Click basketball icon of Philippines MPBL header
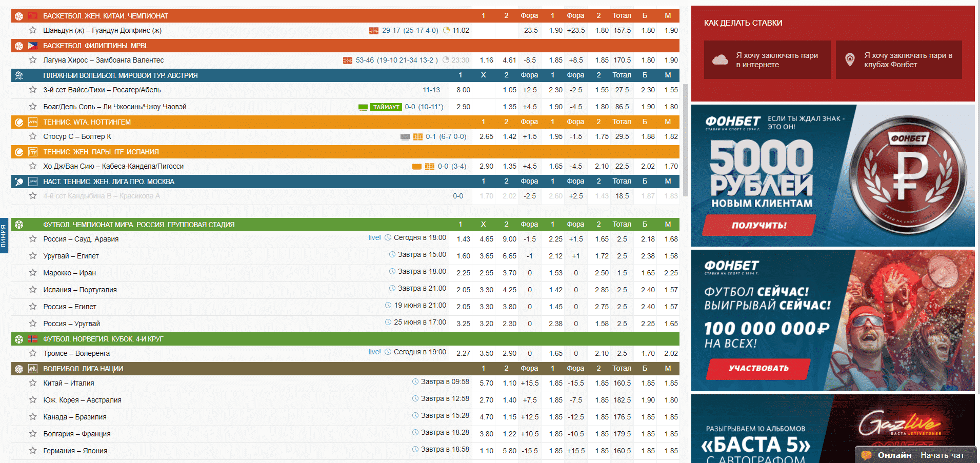 coord(19,46)
